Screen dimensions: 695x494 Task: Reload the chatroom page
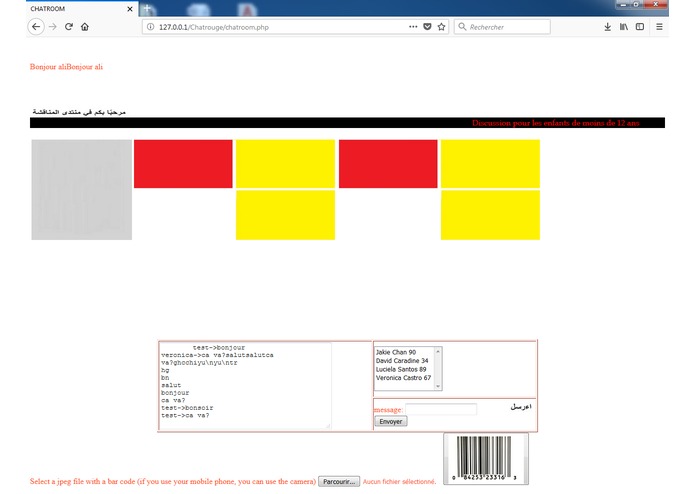pyautogui.click(x=69, y=27)
